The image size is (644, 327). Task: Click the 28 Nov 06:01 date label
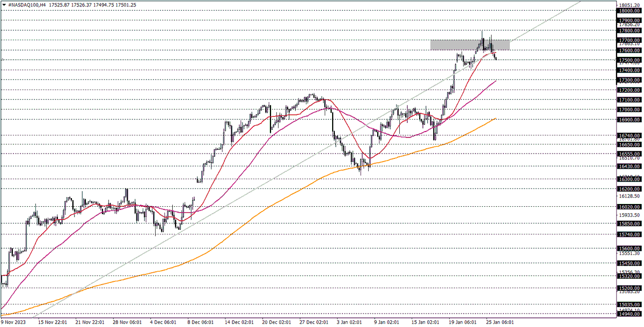click(x=128, y=323)
